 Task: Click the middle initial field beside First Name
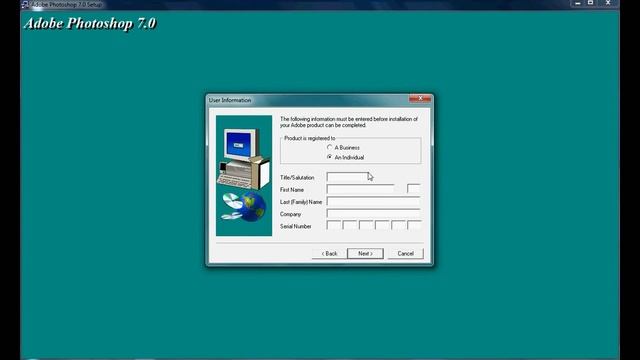point(413,189)
